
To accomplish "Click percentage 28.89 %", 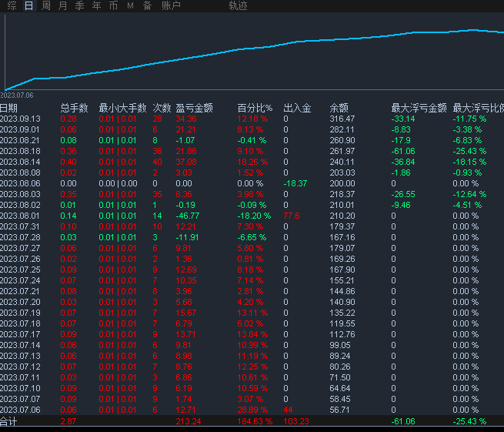I will 252,410.
